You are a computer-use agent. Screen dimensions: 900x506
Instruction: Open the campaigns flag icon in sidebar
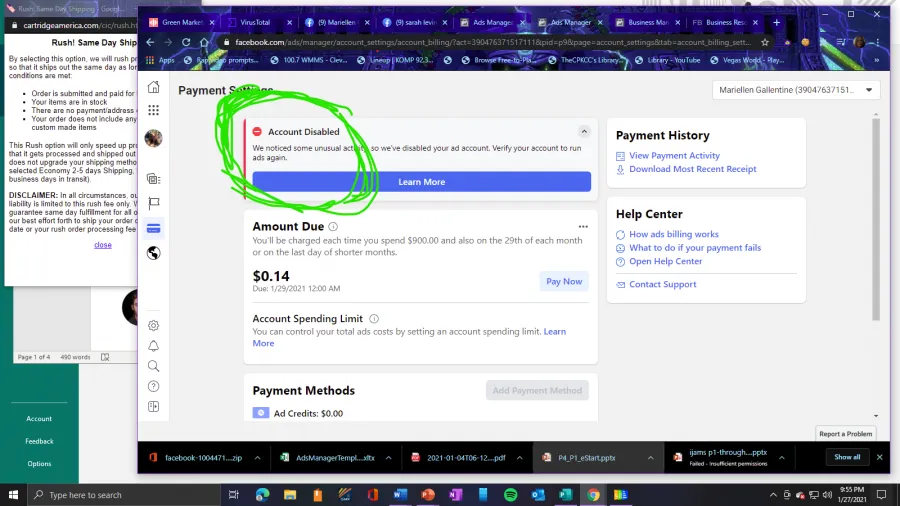153,203
